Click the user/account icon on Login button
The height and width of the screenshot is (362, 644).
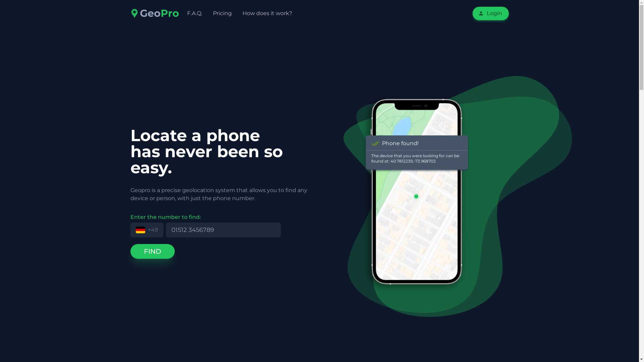click(x=481, y=13)
